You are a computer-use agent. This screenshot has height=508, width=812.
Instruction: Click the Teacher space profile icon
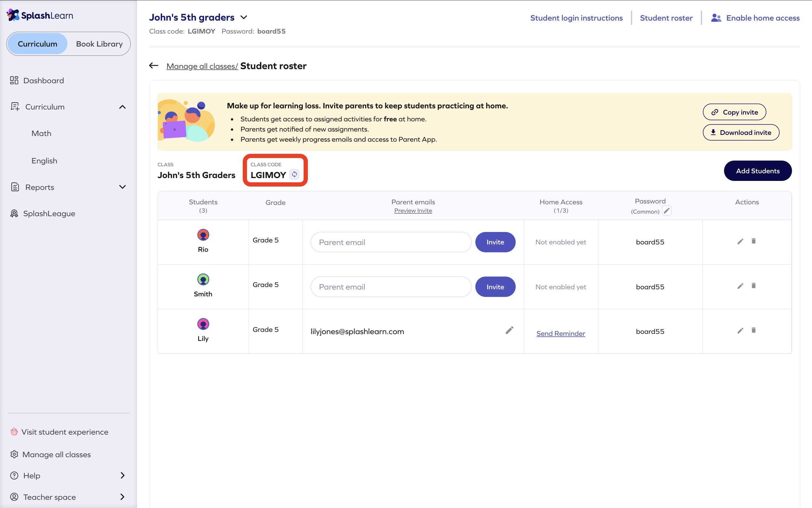14,497
